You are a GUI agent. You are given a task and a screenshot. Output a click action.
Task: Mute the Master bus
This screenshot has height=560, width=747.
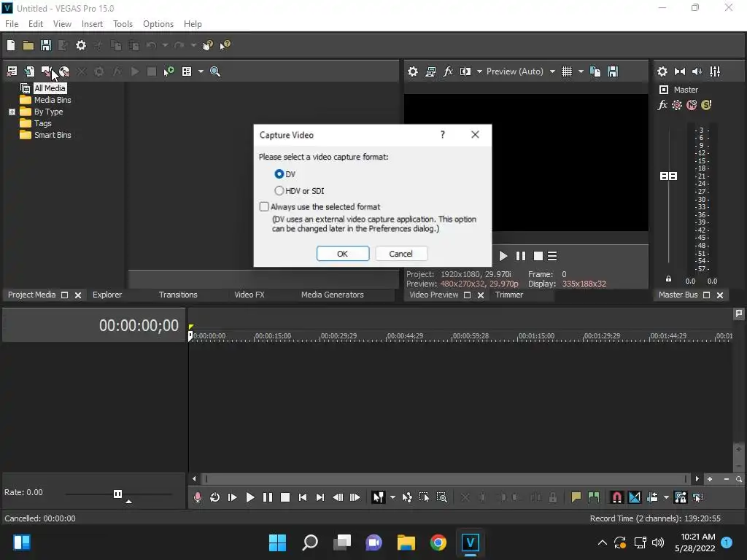(692, 105)
